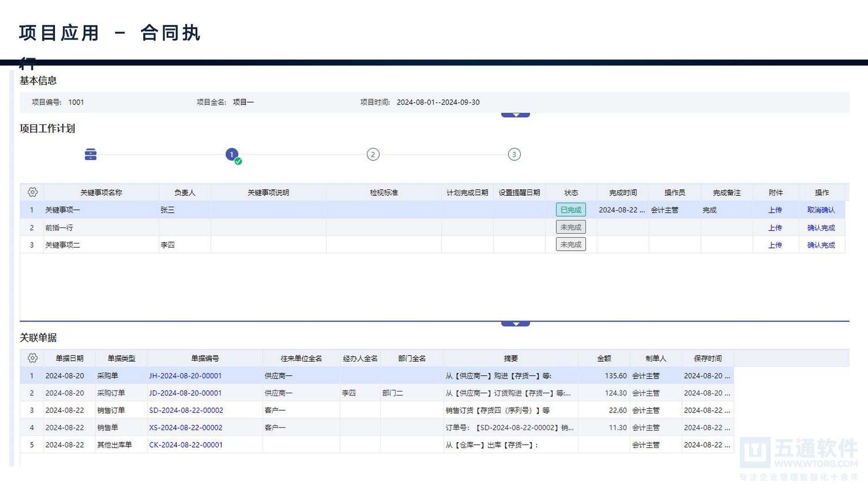
Task: Collapse the 项目工作计划 section arrow
Action: 515,324
